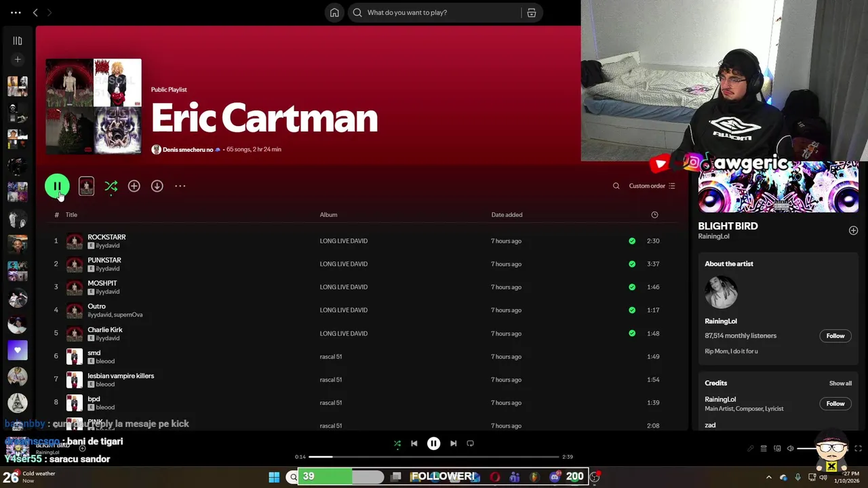This screenshot has height=488, width=868.
Task: Expand Your Library sidebar icon
Action: point(18,41)
